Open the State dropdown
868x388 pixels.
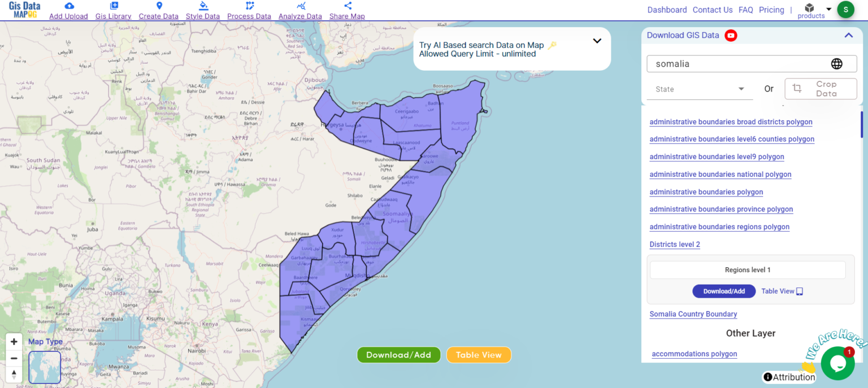[699, 89]
